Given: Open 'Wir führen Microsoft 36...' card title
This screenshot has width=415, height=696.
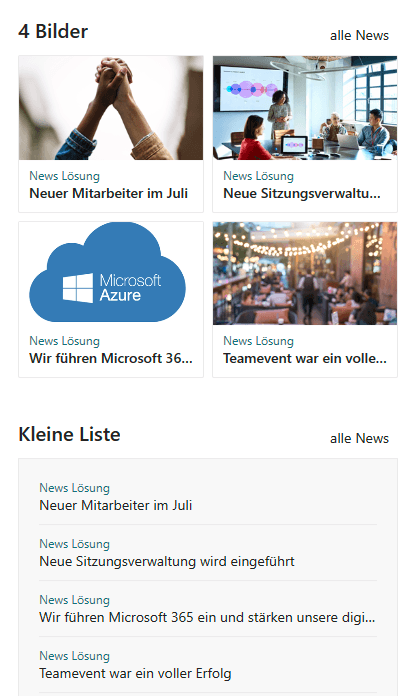Looking at the screenshot, I should [x=111, y=358].
